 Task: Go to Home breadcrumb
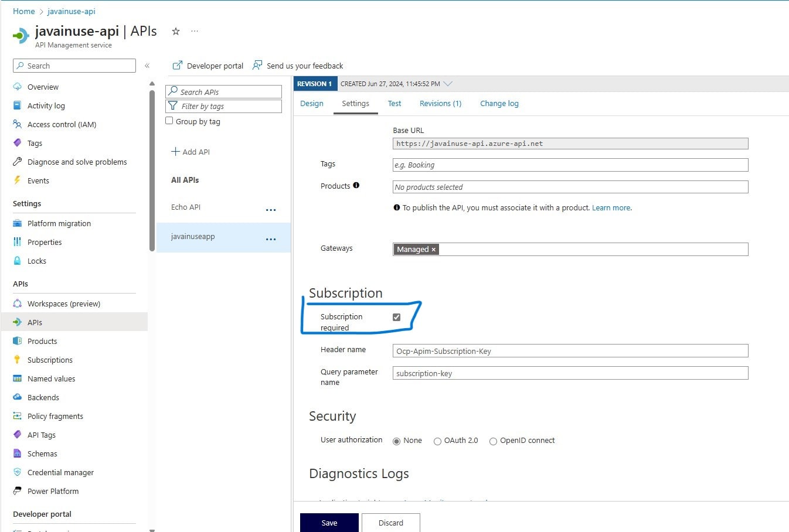pos(24,11)
